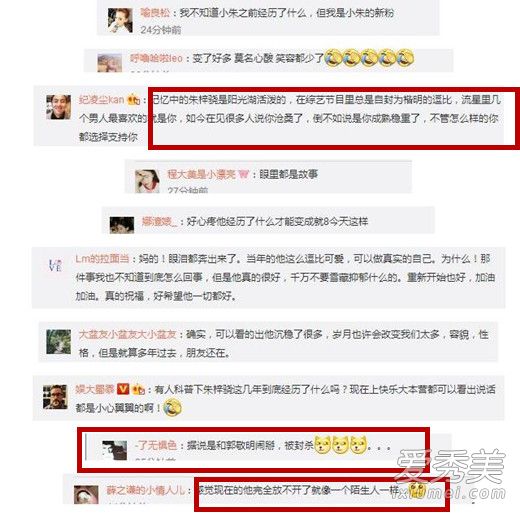Click the LOVE text avatar of Lm的拉面当
This screenshot has height=513, width=520.
click(55, 265)
